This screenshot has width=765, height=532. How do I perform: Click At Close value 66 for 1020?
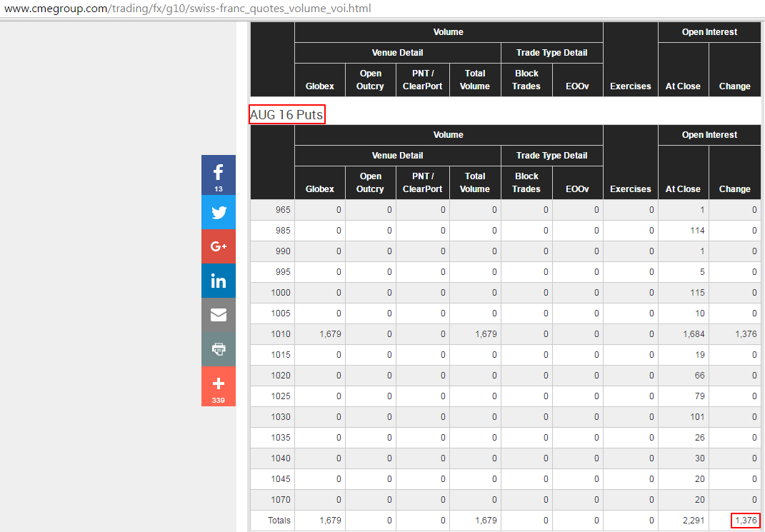pos(699,376)
